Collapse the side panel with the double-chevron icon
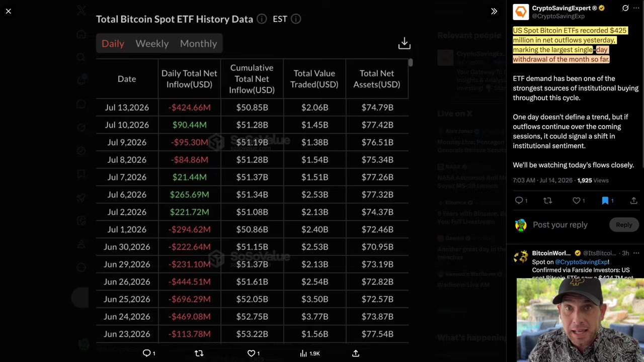Screen dimensions: 644x362 click(494, 11)
